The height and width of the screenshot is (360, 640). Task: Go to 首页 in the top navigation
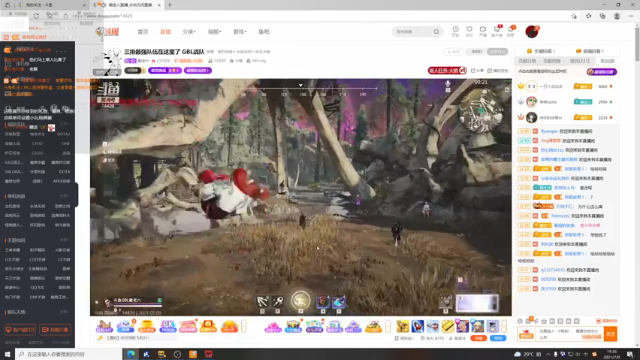coord(143,32)
